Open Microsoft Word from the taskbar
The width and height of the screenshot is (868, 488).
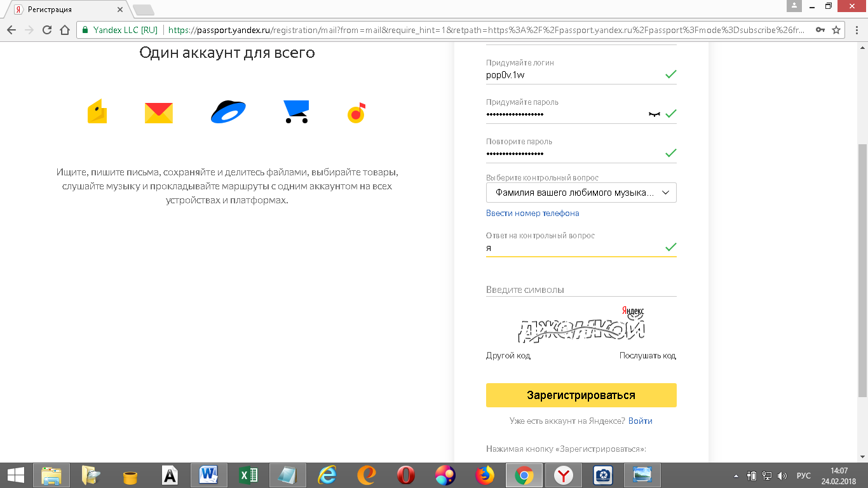point(208,475)
